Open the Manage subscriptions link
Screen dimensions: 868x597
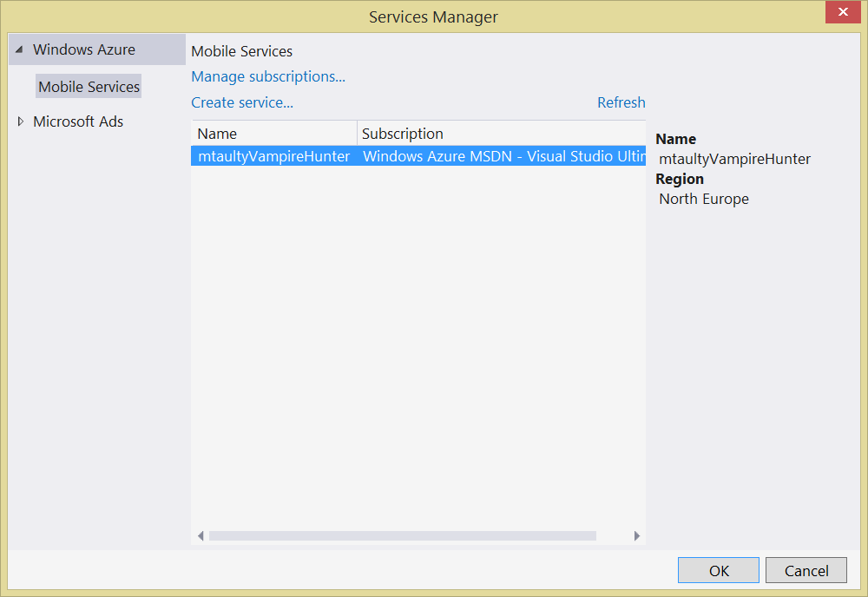[268, 76]
